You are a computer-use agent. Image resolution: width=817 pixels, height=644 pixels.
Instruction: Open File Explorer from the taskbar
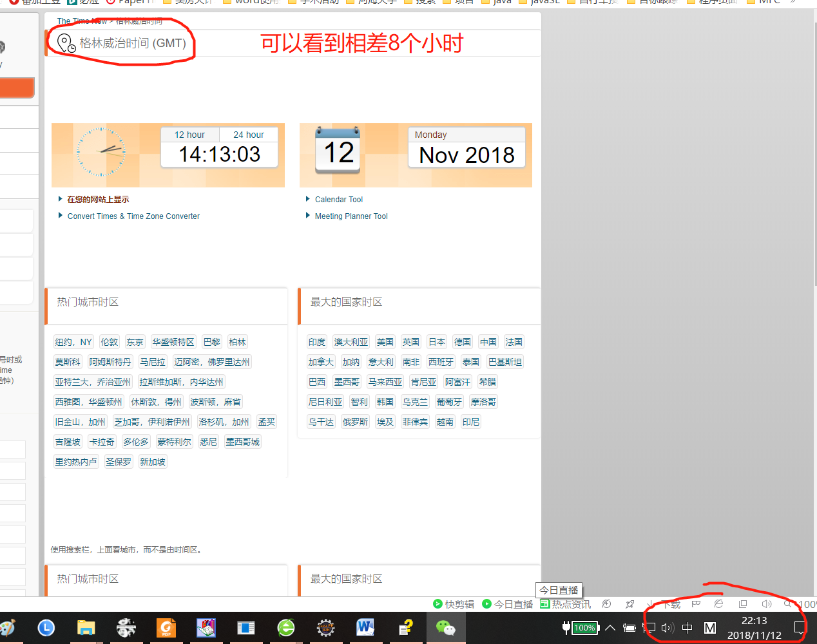point(86,628)
